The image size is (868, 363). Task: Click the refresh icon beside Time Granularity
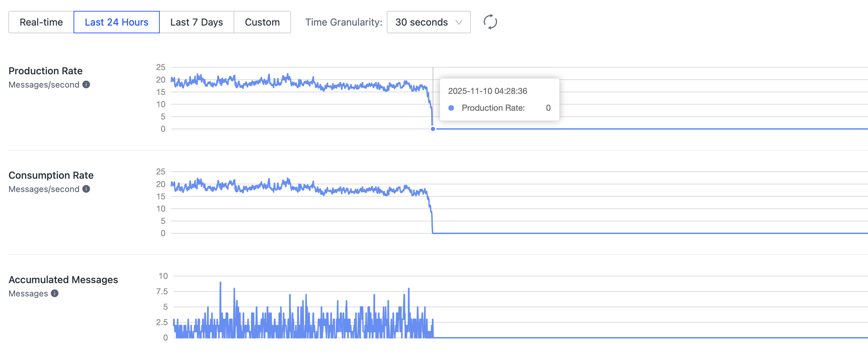(x=490, y=22)
